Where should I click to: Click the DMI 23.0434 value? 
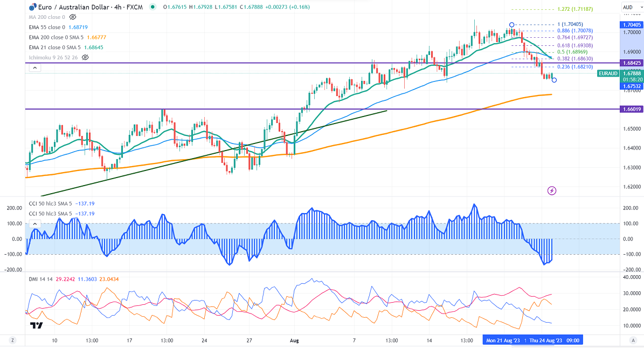(x=109, y=279)
